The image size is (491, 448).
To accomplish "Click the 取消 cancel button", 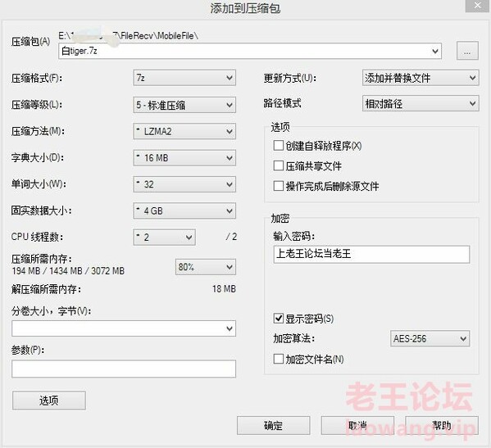I will pyautogui.click(x=357, y=425).
